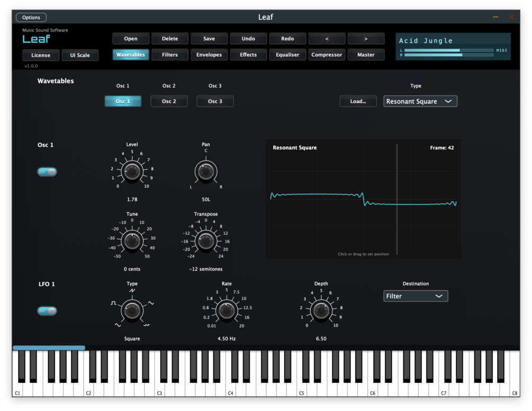Click the Undo button
Screen dimensions: 532x411
coord(248,39)
